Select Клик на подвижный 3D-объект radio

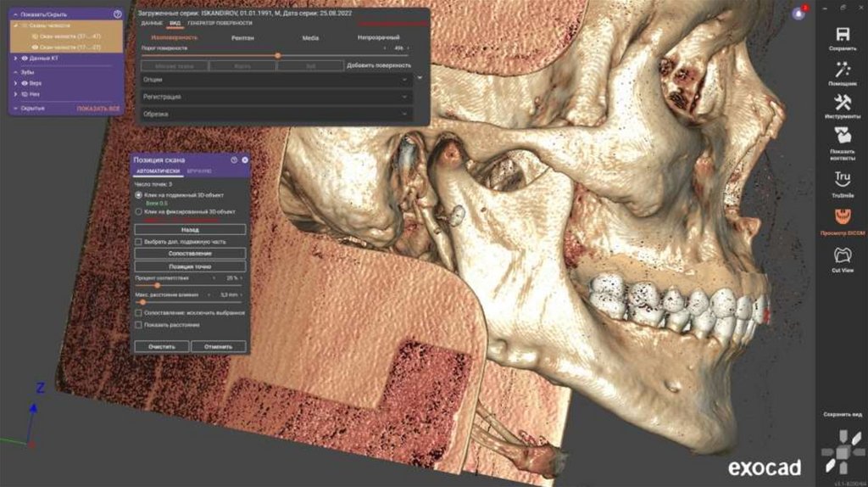(138, 195)
